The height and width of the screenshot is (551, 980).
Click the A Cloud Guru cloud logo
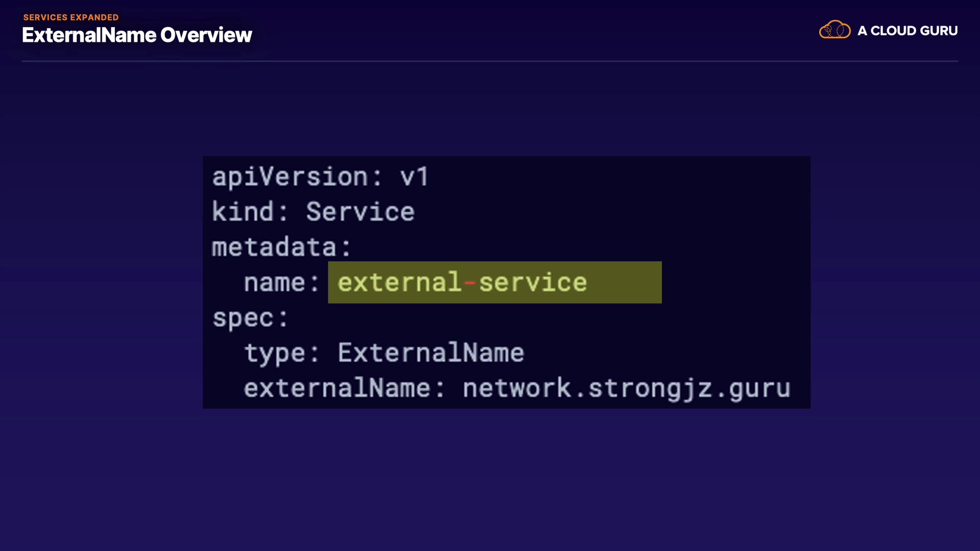835,30
